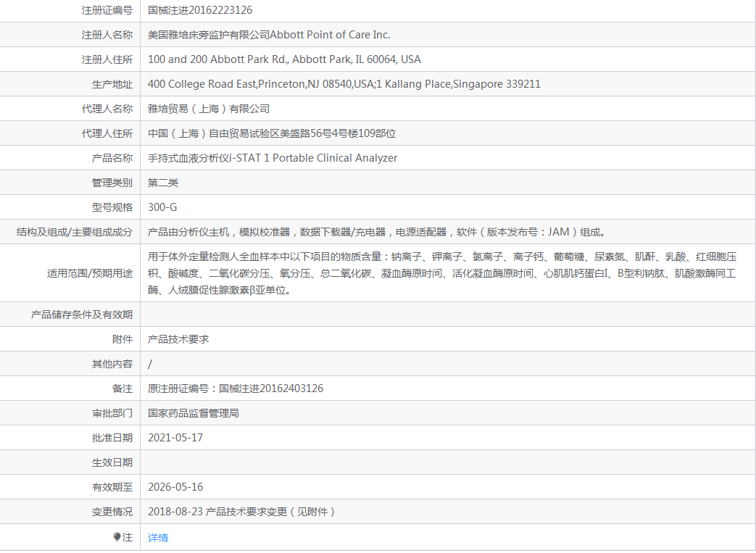Select the 管理类别 label
The width and height of the screenshot is (756, 553).
112,183
